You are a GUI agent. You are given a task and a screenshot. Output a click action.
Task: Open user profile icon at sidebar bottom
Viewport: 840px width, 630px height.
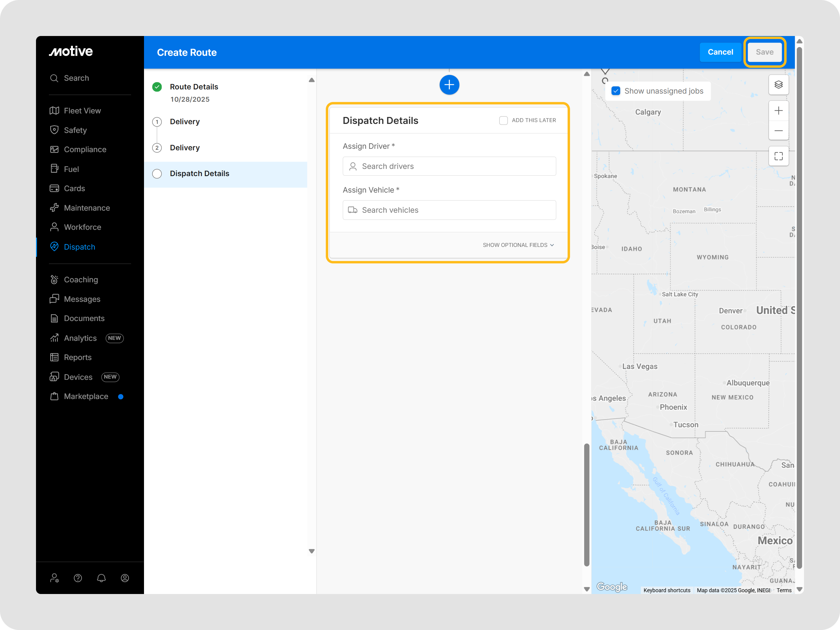coord(124,578)
